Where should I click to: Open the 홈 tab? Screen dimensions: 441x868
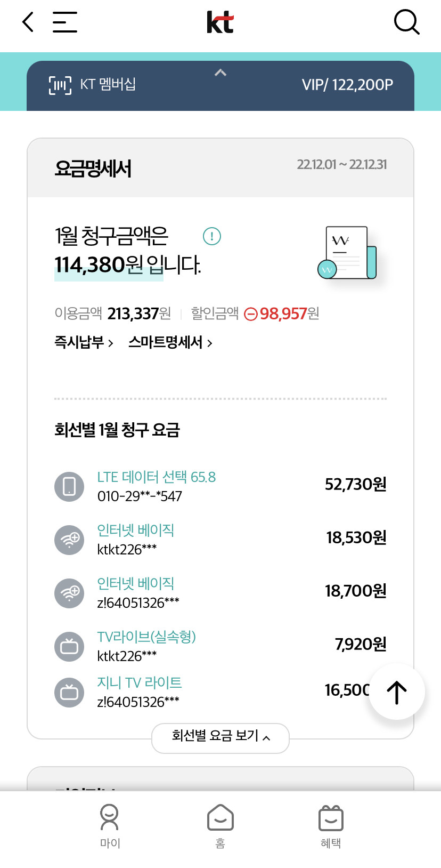[x=220, y=825]
